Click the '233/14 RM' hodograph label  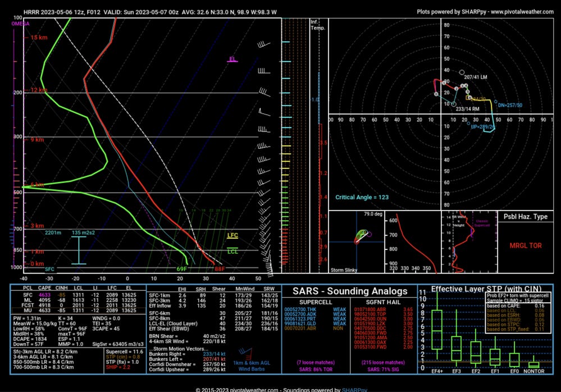point(467,109)
